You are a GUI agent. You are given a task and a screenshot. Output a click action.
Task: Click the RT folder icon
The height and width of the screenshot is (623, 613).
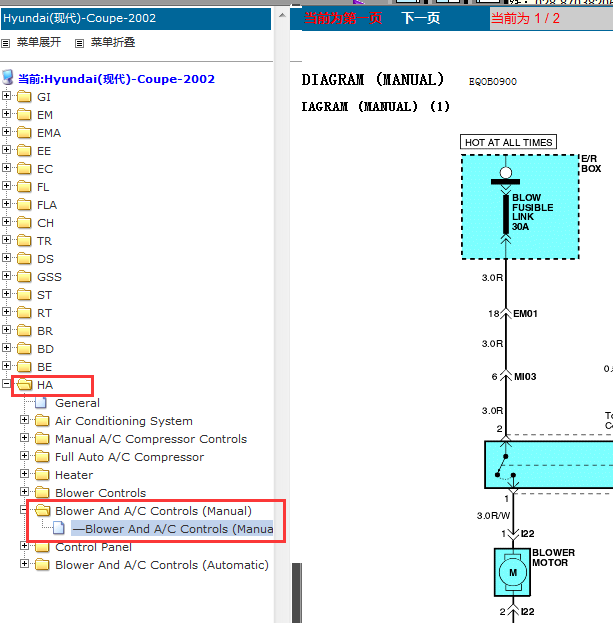point(24,313)
